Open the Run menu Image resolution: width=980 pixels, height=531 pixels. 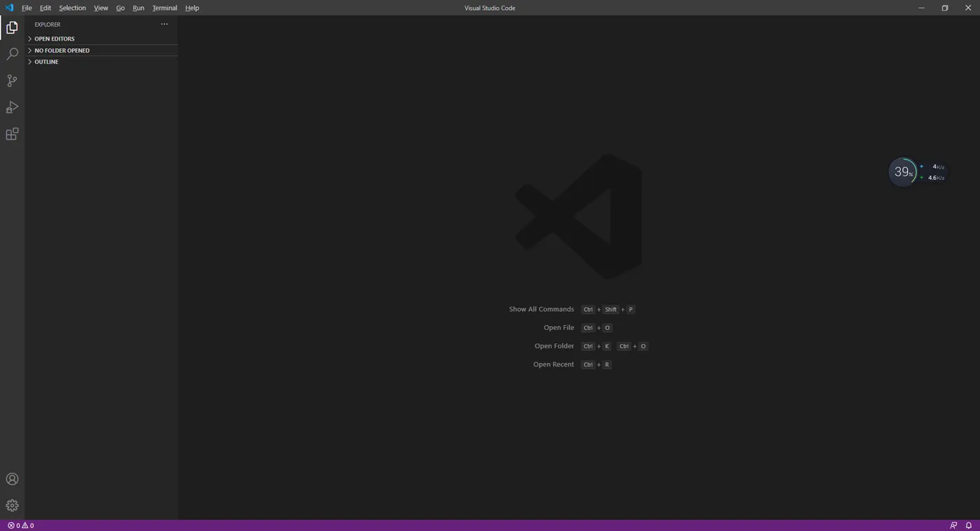click(139, 8)
